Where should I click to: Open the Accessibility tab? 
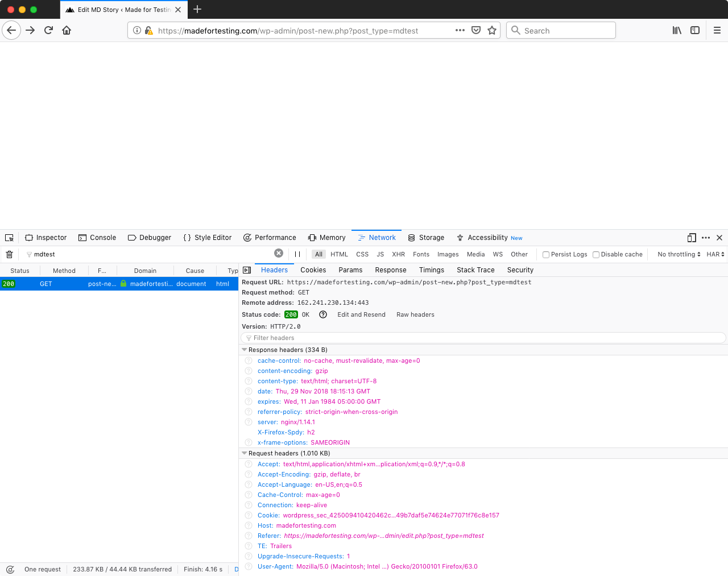point(490,238)
